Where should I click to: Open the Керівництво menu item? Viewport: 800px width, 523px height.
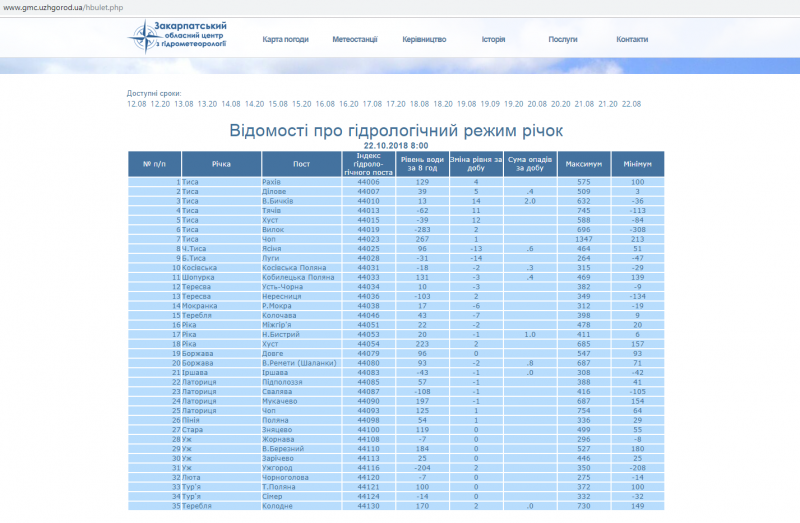pos(424,40)
